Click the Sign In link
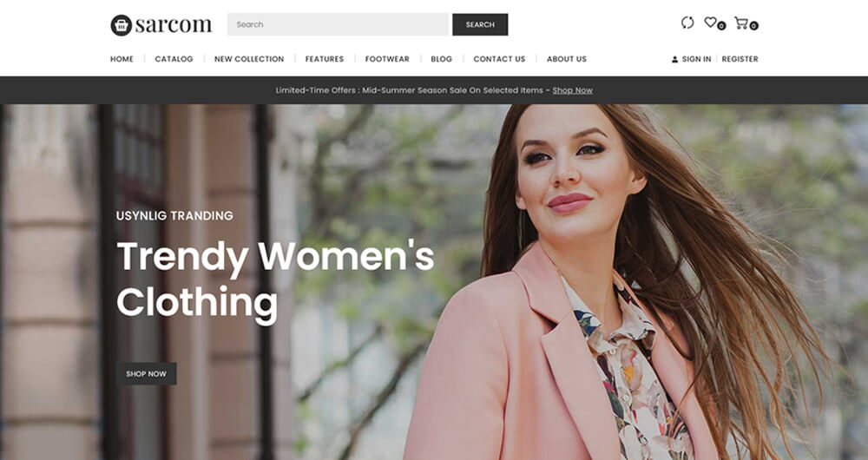868x460 pixels. pos(695,59)
